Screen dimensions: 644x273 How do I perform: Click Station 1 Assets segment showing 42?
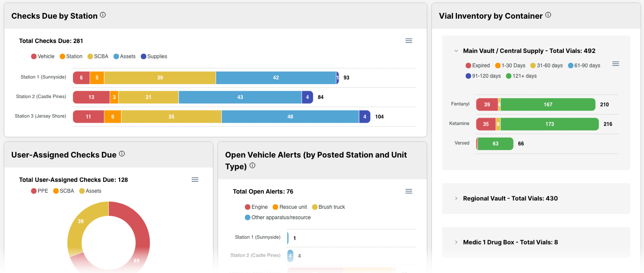pos(276,78)
